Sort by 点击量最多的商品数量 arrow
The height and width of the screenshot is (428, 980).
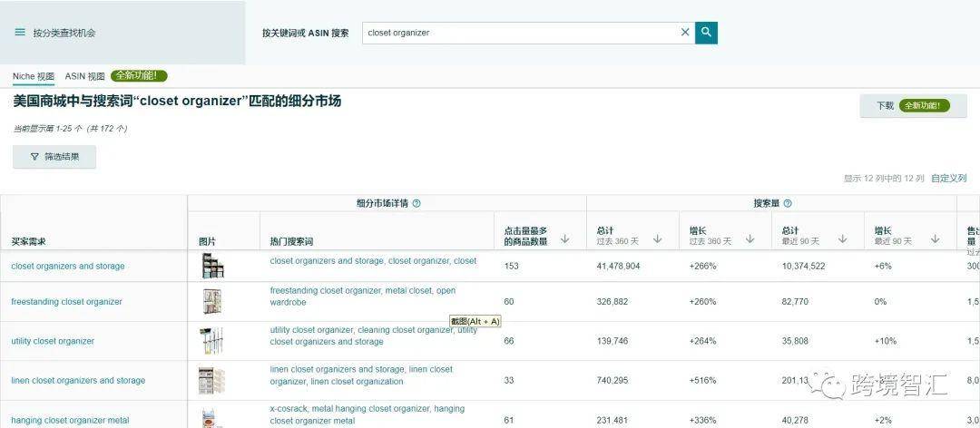565,239
